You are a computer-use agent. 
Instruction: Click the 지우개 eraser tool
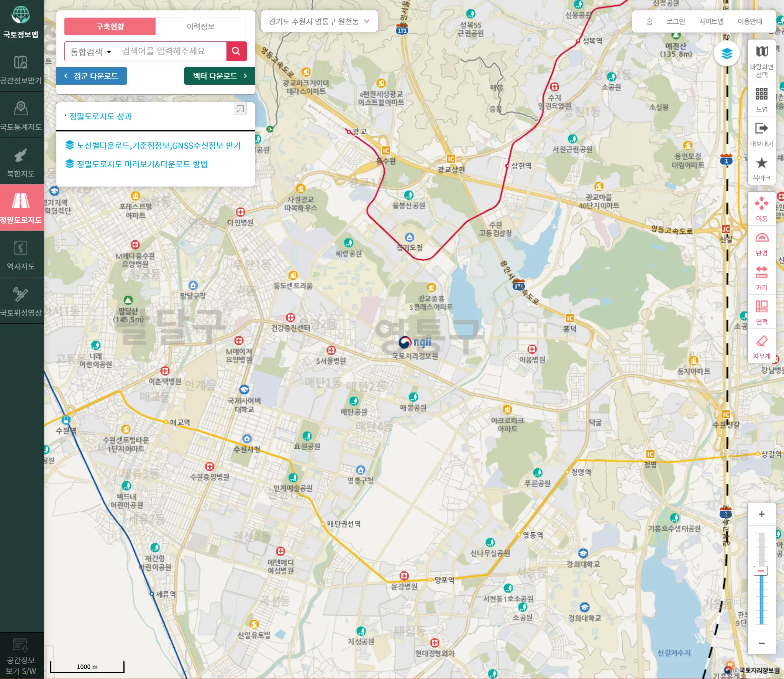(x=761, y=346)
